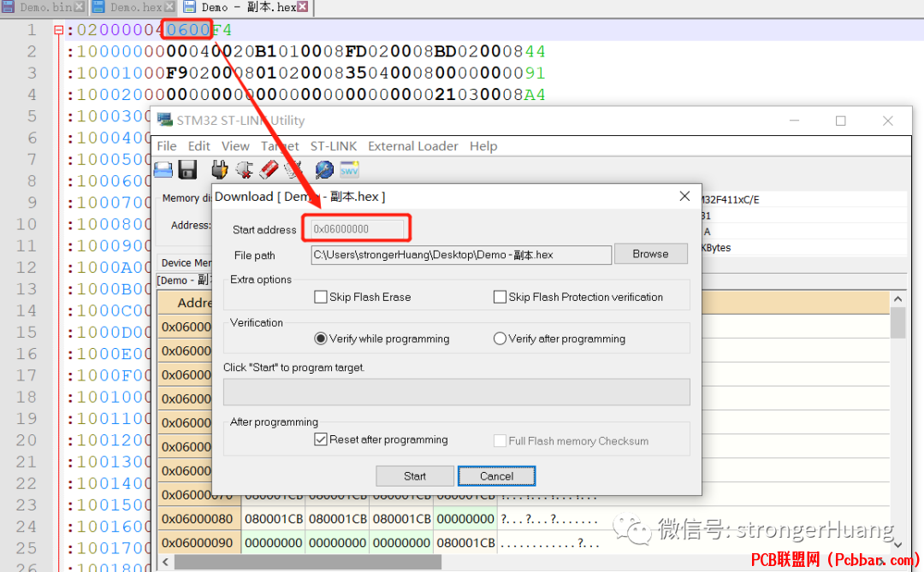Click the File path input field
The width and height of the screenshot is (924, 572).
tap(461, 255)
